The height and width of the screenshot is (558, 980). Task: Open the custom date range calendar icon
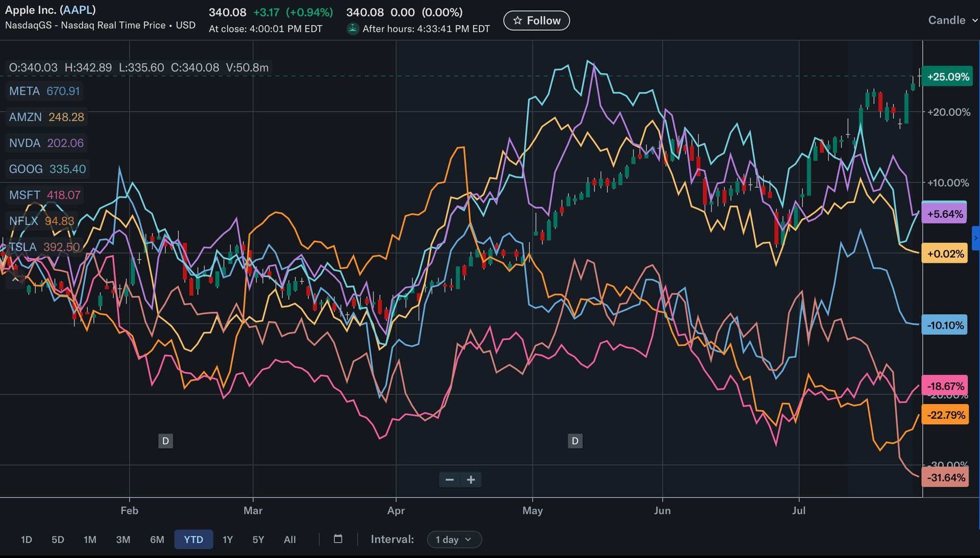(338, 539)
